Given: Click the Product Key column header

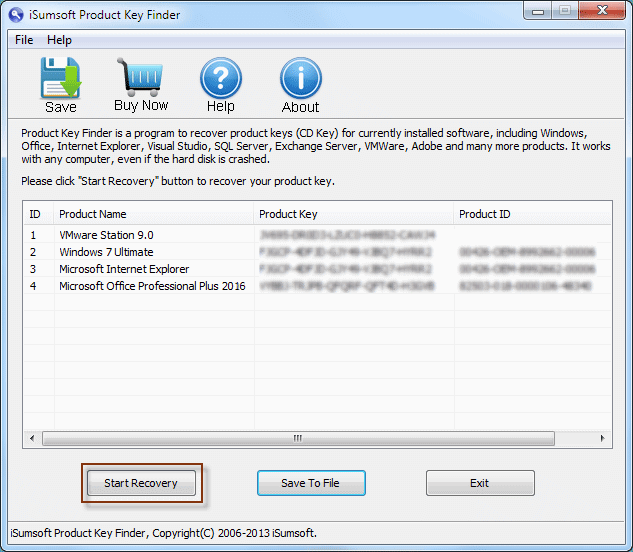Looking at the screenshot, I should pos(353,214).
